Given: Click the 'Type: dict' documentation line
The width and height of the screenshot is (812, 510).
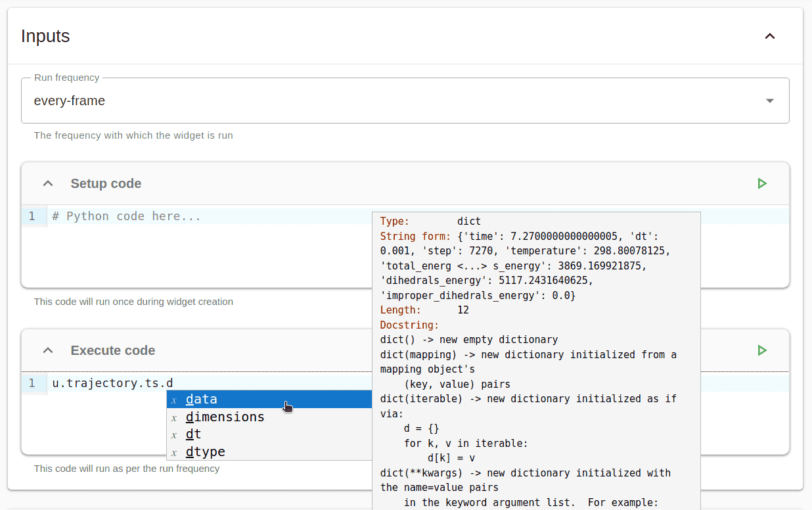Looking at the screenshot, I should pyautogui.click(x=430, y=221).
